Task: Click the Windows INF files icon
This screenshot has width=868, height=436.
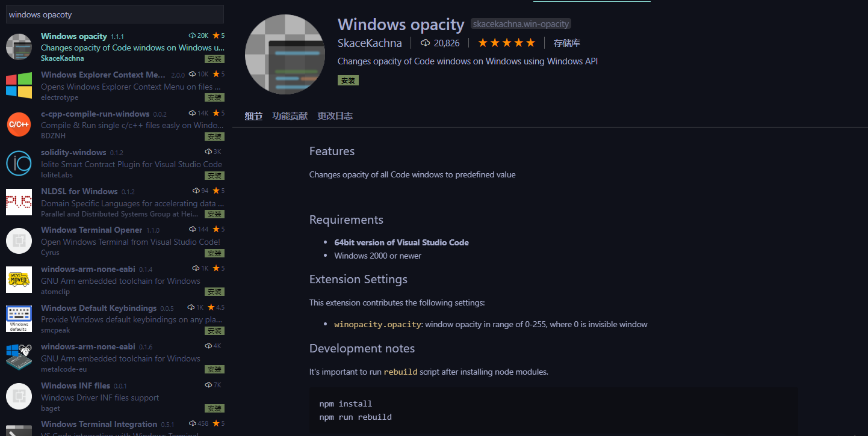Action: (19, 396)
